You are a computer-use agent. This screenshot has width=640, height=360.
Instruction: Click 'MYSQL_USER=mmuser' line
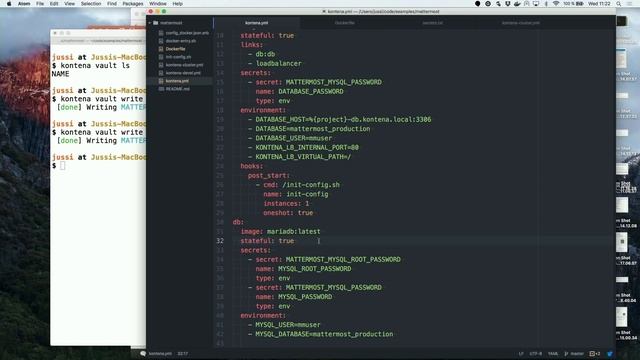tap(284, 325)
